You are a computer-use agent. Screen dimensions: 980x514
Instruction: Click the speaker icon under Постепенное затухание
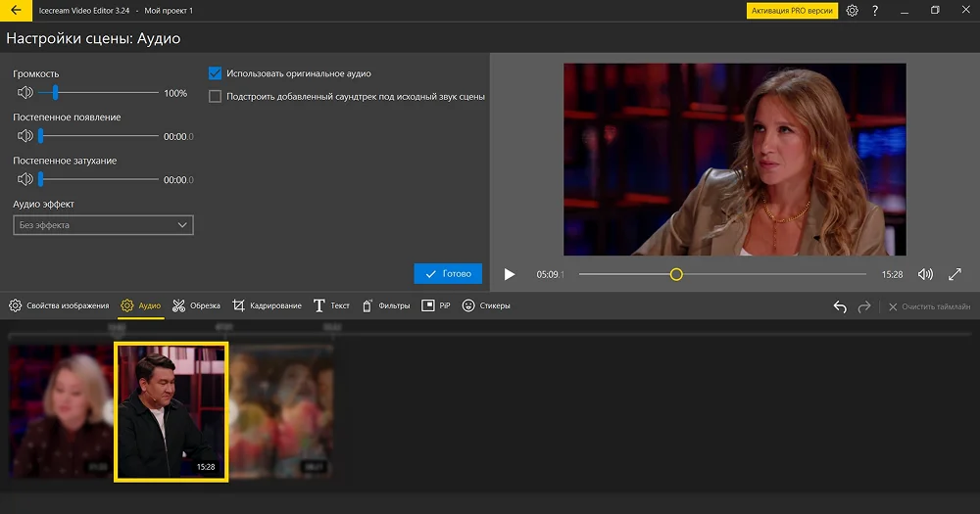coord(24,179)
